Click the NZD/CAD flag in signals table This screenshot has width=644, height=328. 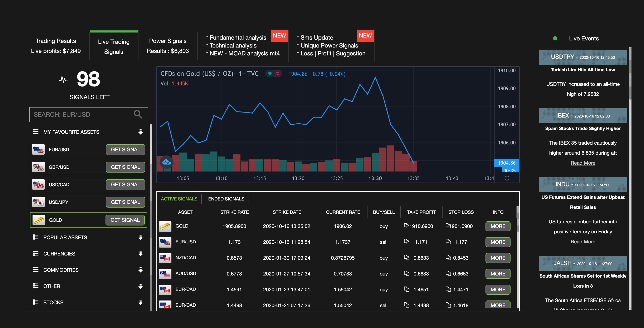(165, 258)
